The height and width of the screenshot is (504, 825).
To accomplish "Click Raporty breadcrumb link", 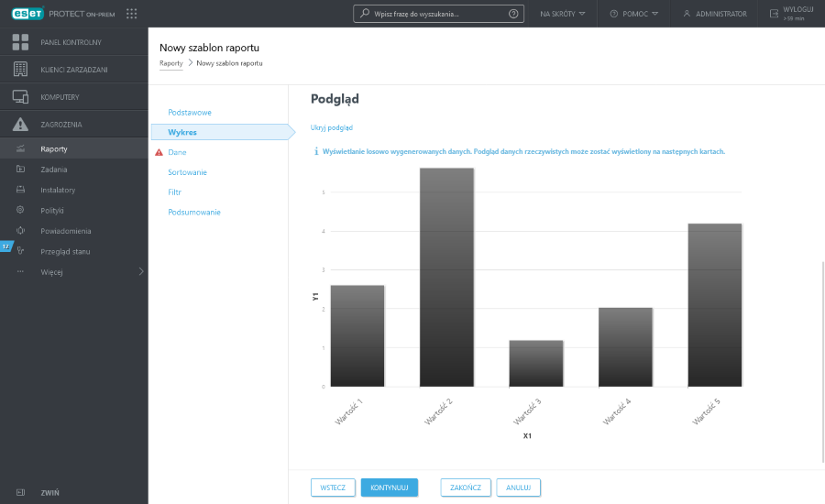I will tap(171, 63).
